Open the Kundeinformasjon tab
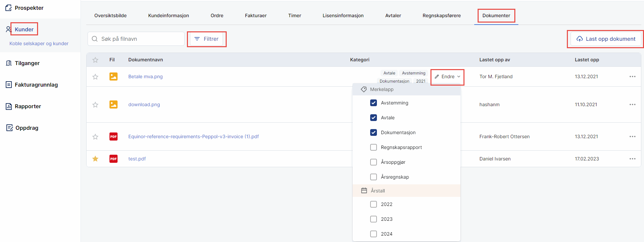Image resolution: width=644 pixels, height=242 pixels. (168, 16)
